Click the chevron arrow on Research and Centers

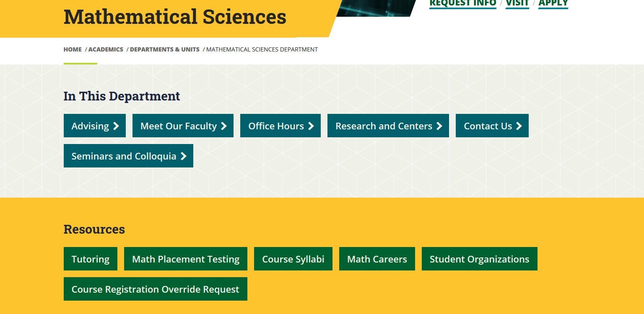tap(439, 126)
